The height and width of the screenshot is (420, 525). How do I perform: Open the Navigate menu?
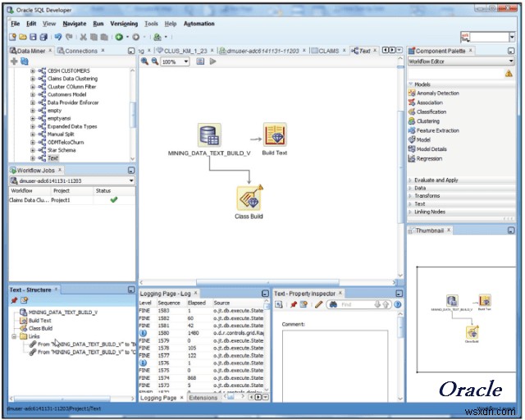tap(75, 24)
